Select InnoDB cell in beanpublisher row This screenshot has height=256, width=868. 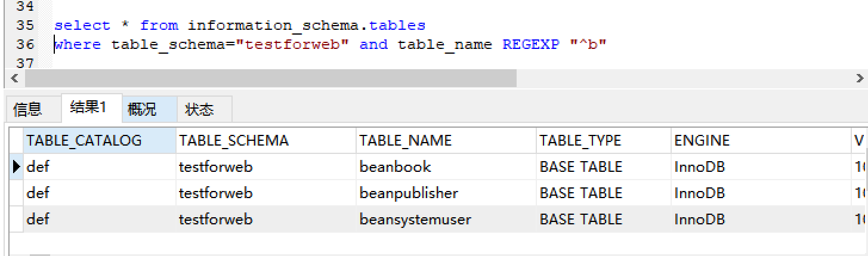tap(761, 193)
